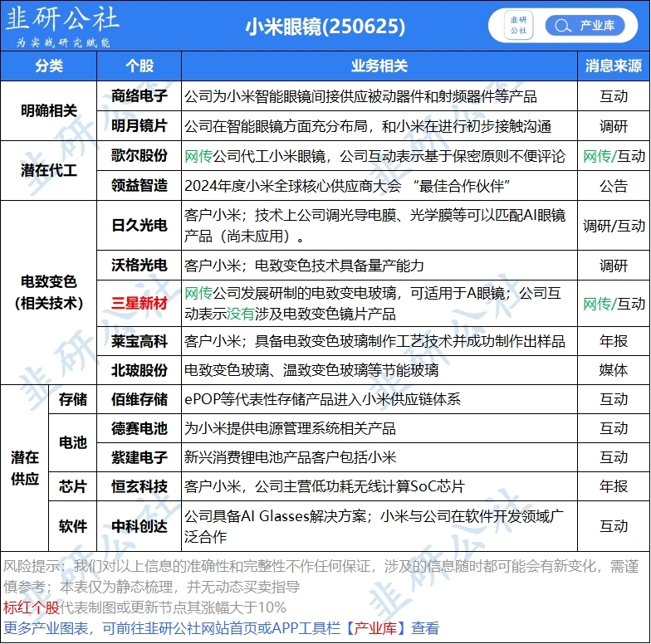This screenshot has width=651, height=644.
Task: Click the 分类 column header
Action: [48, 66]
